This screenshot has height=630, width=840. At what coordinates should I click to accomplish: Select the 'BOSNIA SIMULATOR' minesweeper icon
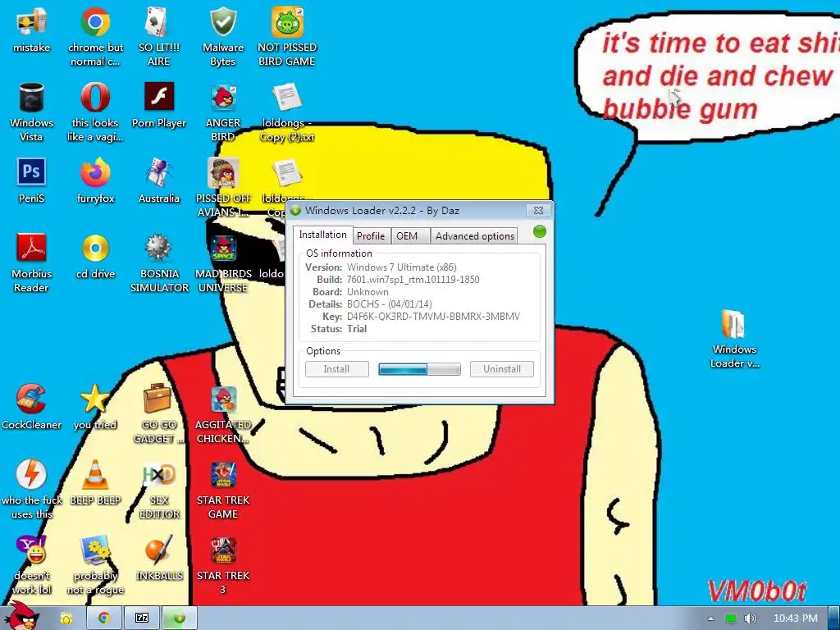(158, 263)
